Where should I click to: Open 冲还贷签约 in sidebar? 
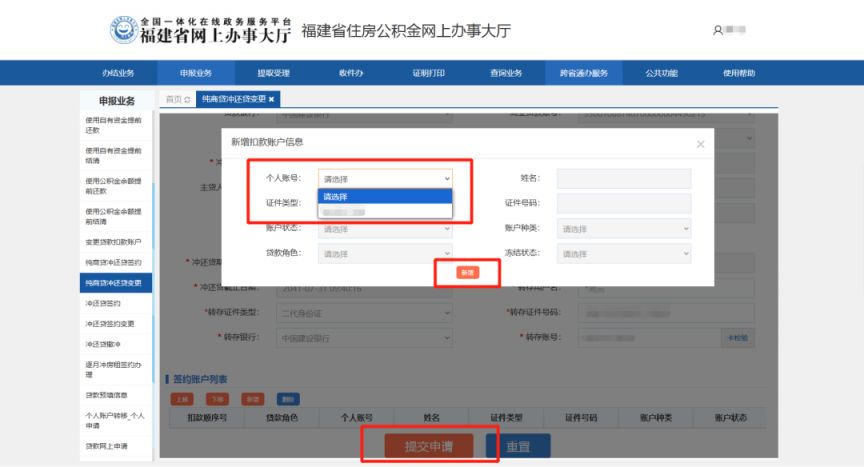pyautogui.click(x=114, y=303)
